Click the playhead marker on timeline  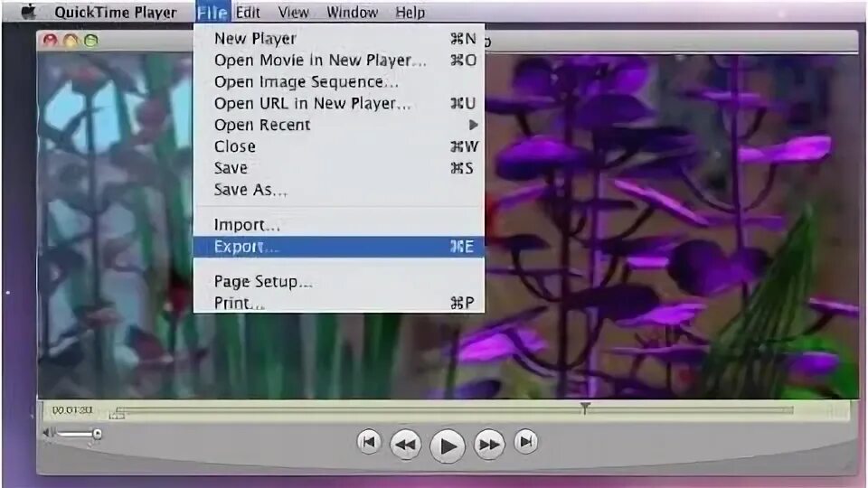(x=585, y=408)
